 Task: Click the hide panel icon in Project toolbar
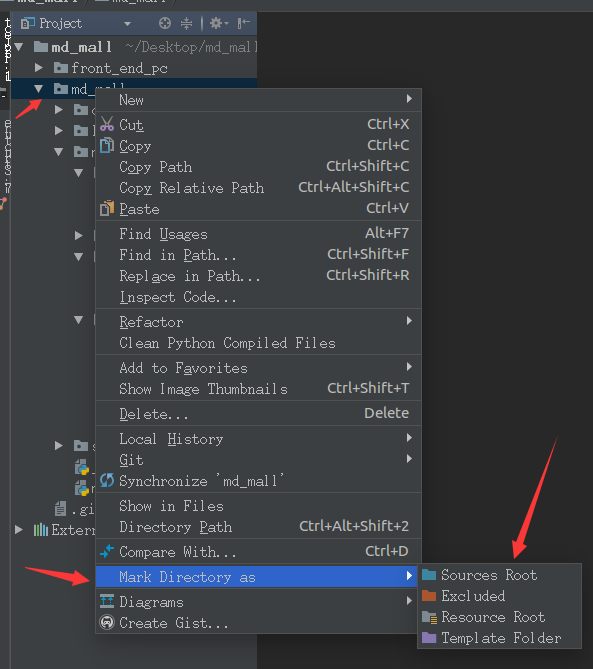click(244, 23)
